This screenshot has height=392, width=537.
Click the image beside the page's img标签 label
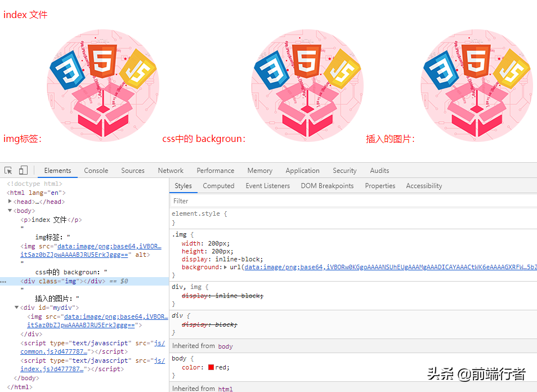click(x=103, y=86)
